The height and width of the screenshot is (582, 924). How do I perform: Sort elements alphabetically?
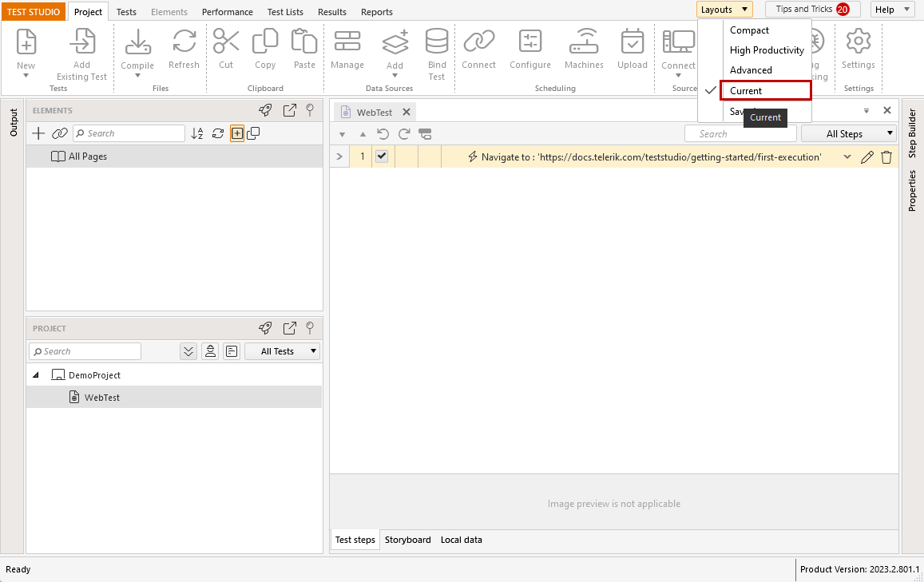(196, 133)
